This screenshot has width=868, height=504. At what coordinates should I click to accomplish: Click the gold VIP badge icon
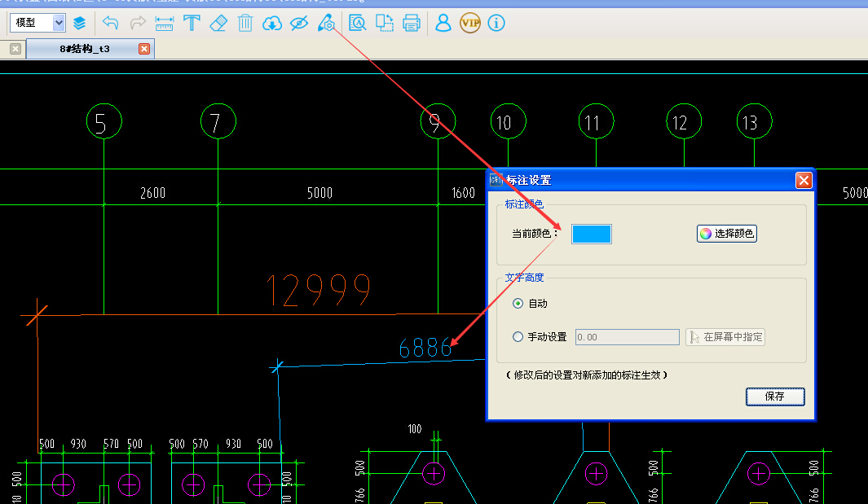[x=470, y=24]
